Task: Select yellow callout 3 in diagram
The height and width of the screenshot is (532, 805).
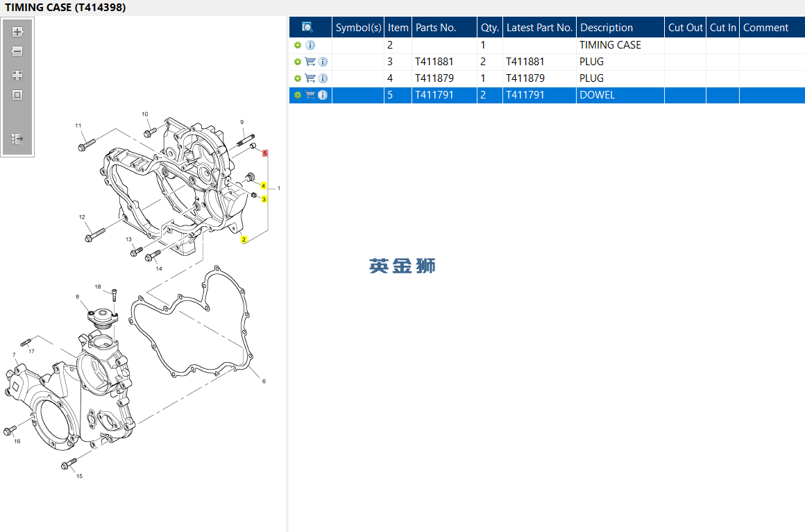Action: click(264, 199)
